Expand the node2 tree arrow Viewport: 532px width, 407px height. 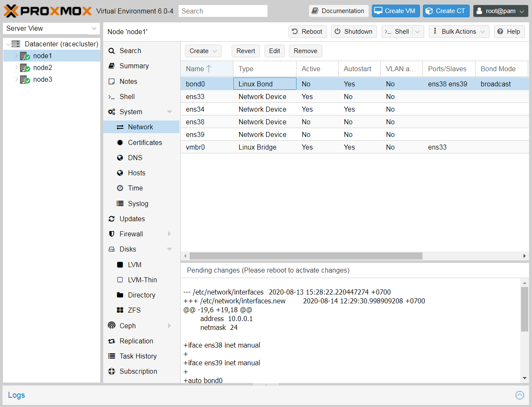pos(17,67)
